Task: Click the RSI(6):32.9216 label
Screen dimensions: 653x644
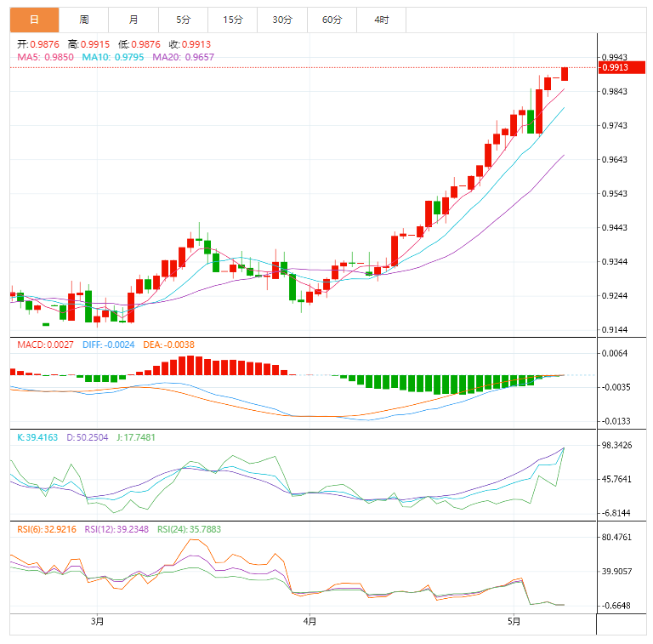Action: 47,529
